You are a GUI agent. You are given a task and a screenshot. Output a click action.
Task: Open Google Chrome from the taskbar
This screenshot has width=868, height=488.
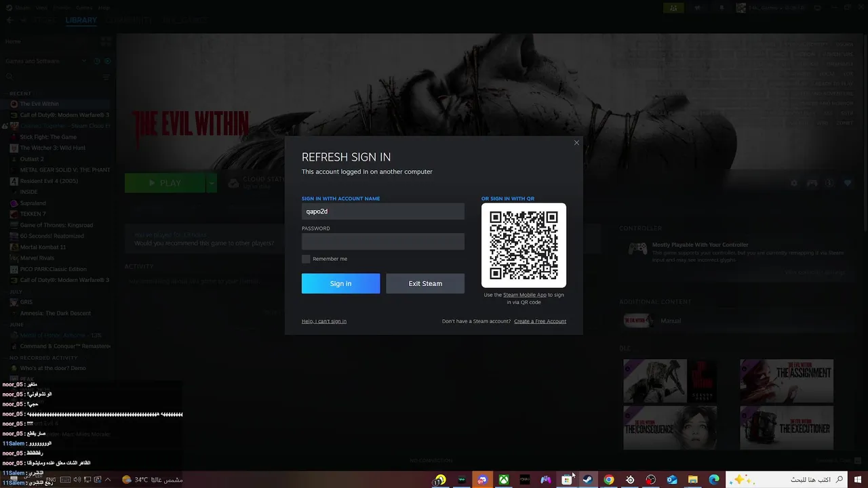tap(609, 480)
